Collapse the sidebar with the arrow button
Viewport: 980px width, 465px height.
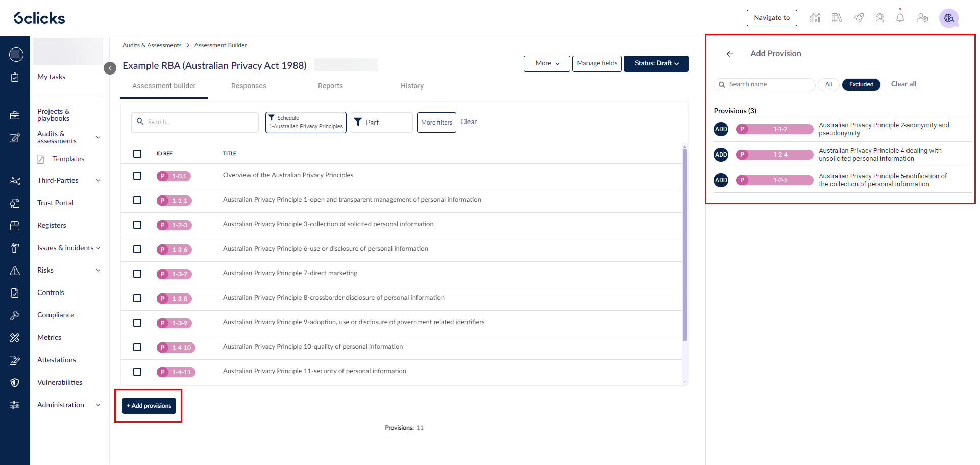coord(110,68)
